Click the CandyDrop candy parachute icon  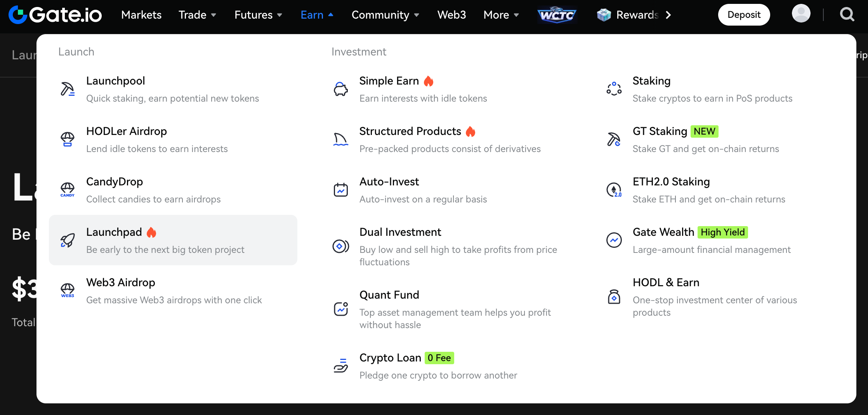pyautogui.click(x=68, y=190)
